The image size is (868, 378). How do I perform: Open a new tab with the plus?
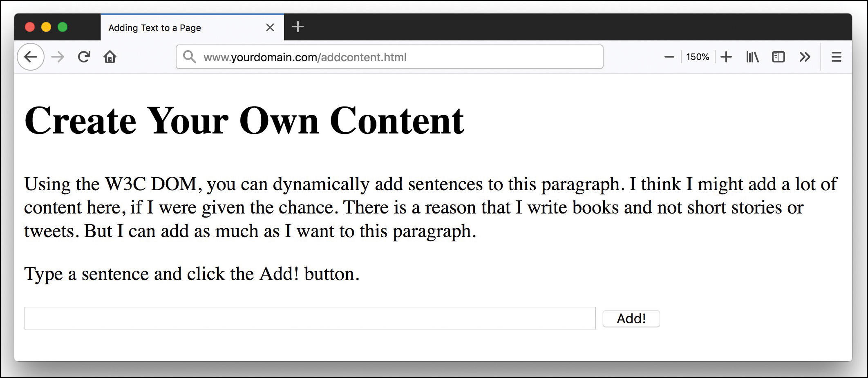click(x=298, y=27)
